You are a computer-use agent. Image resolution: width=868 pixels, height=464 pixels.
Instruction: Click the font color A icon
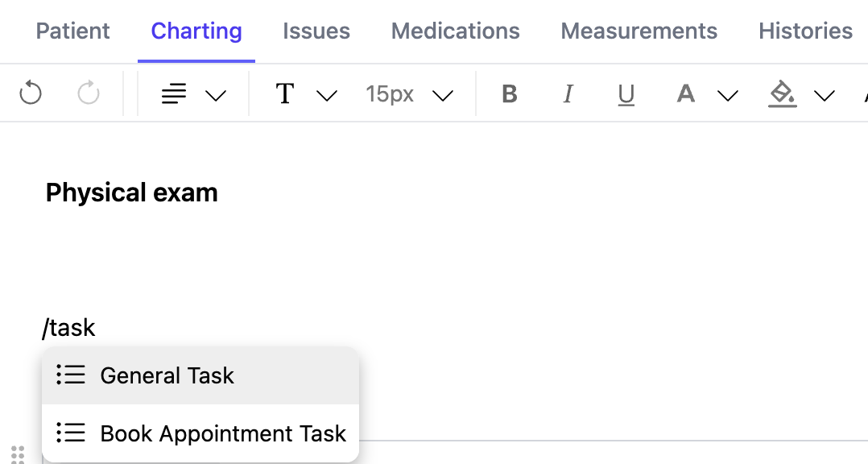tap(685, 94)
